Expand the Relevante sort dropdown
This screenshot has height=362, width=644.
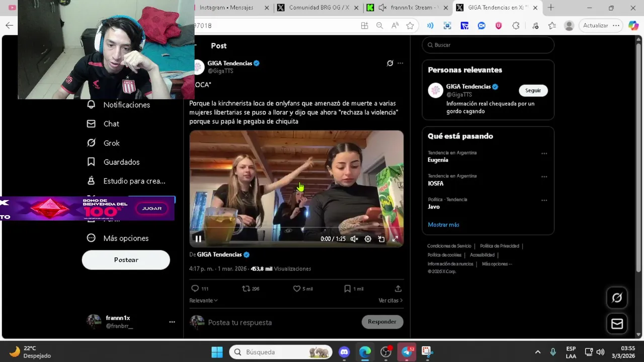[203, 300]
